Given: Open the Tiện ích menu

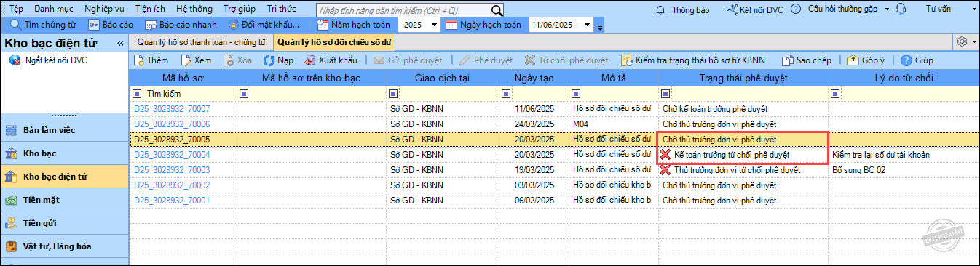Looking at the screenshot, I should point(151,9).
